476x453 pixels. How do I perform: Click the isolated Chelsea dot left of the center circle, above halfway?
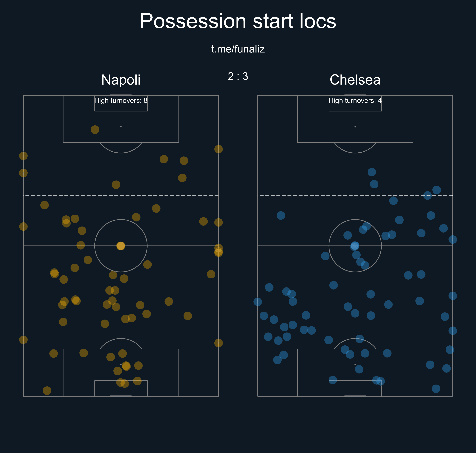tap(281, 215)
